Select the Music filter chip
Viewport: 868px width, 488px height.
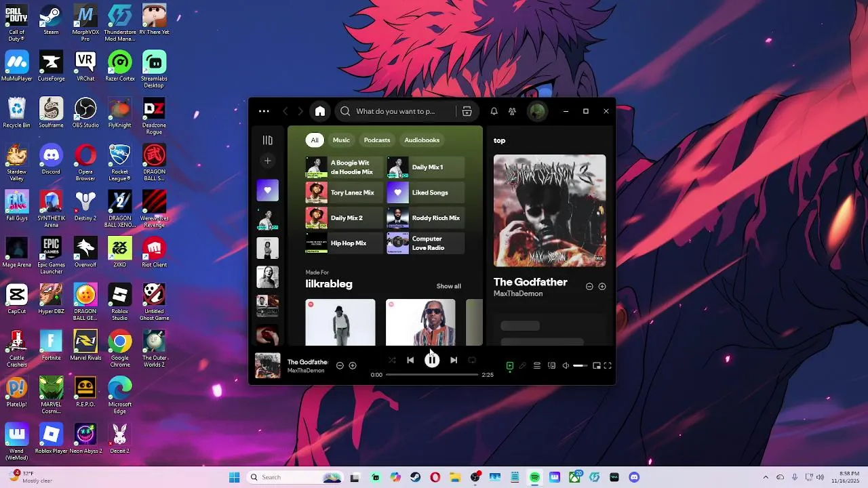pos(341,140)
